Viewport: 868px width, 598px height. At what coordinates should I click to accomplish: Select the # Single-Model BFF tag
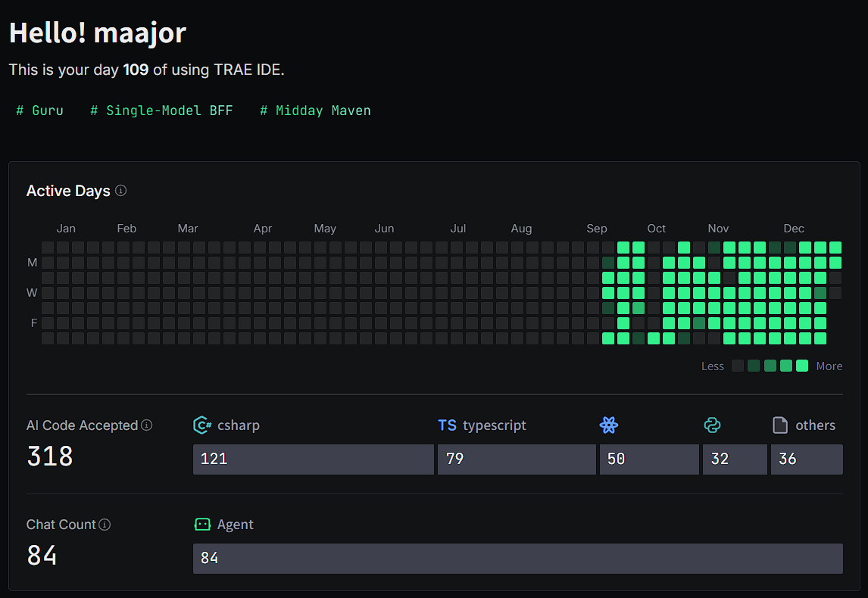click(161, 111)
